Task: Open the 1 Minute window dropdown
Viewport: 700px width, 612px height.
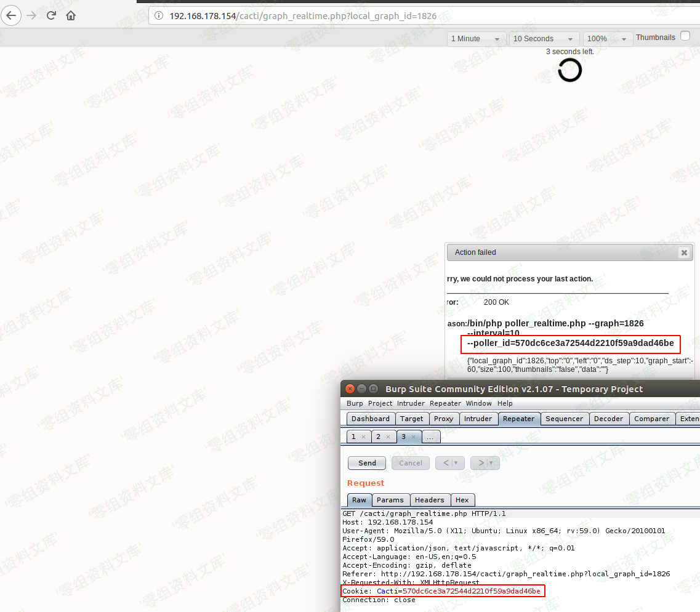Action: click(x=476, y=39)
